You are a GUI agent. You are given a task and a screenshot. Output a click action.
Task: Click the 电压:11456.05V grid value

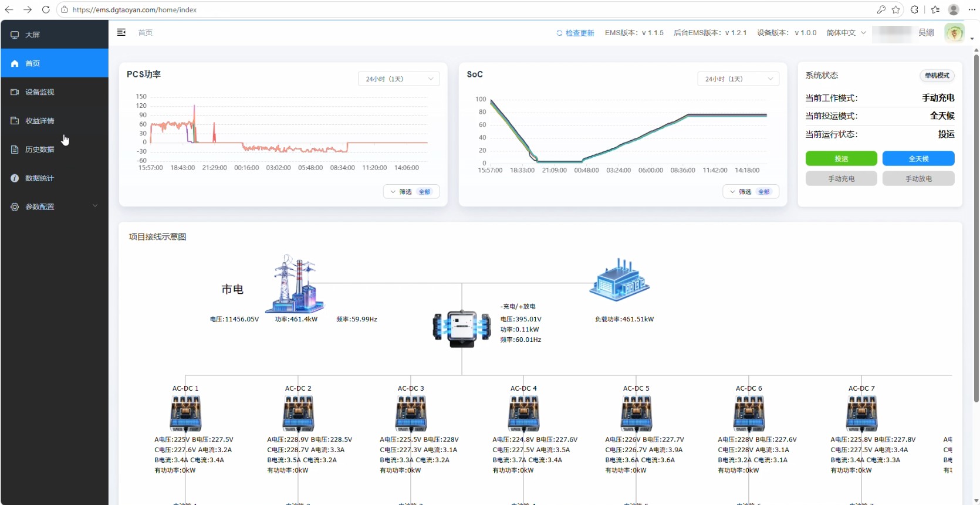234,319
